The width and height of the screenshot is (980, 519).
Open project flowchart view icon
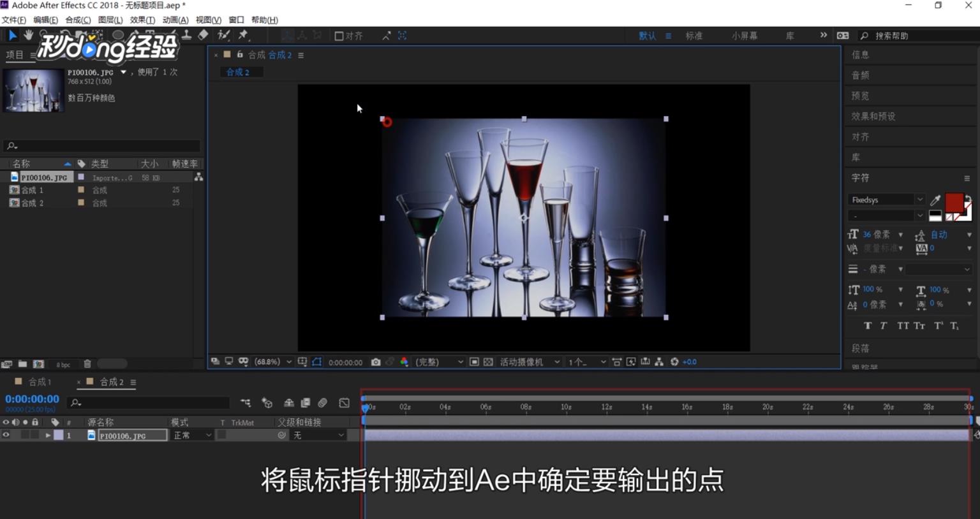pyautogui.click(x=199, y=177)
